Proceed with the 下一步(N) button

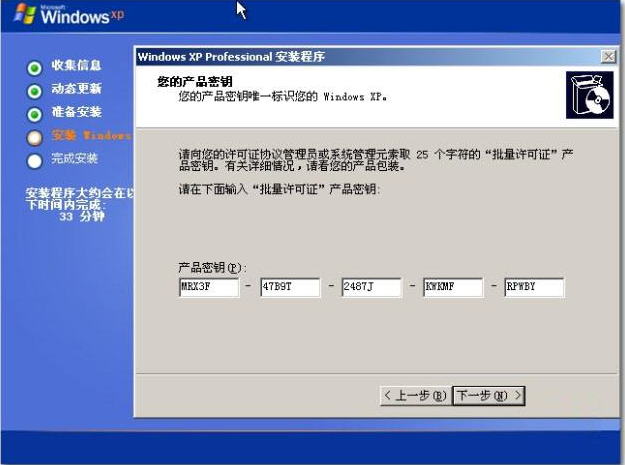[x=489, y=396]
